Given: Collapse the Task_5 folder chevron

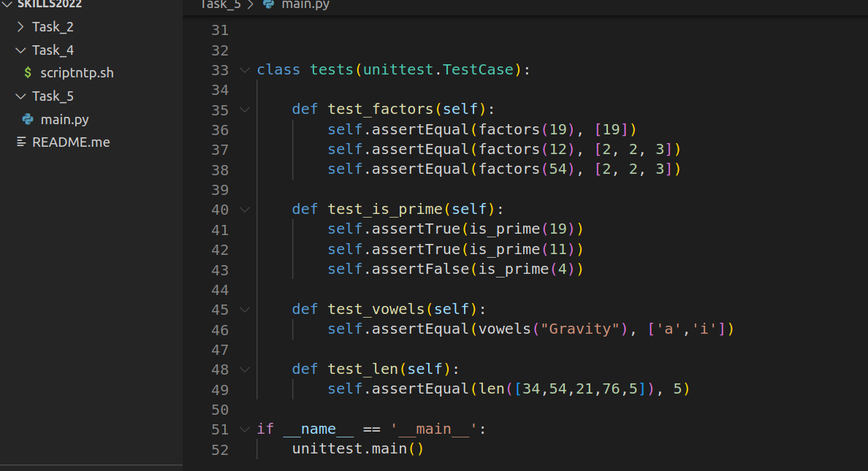Looking at the screenshot, I should tap(20, 96).
